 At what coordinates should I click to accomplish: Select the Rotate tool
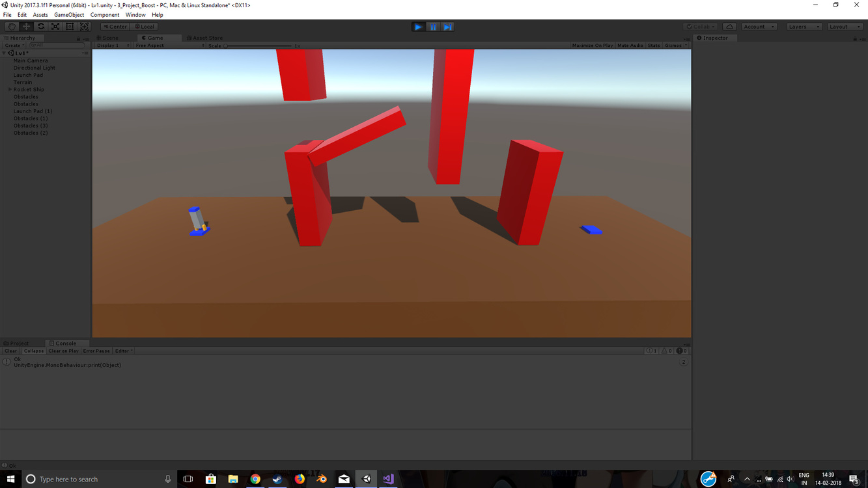[40, 26]
